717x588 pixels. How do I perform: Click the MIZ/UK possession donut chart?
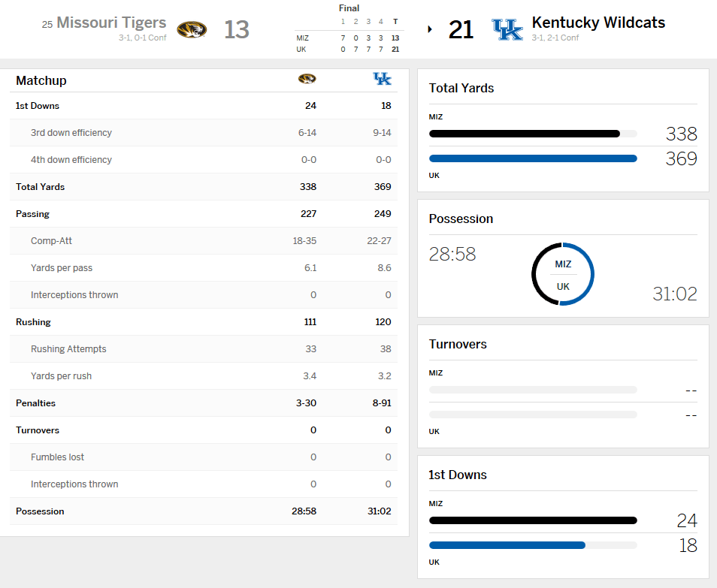point(562,274)
